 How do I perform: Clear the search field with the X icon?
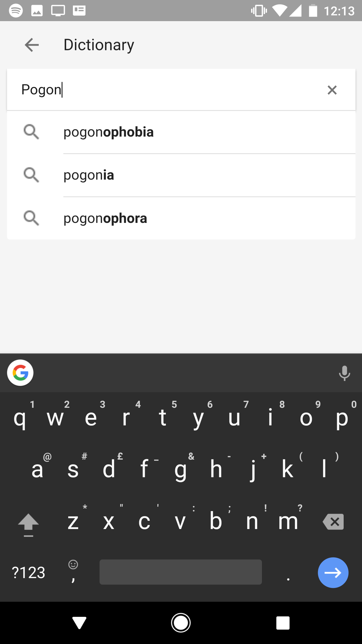click(332, 90)
